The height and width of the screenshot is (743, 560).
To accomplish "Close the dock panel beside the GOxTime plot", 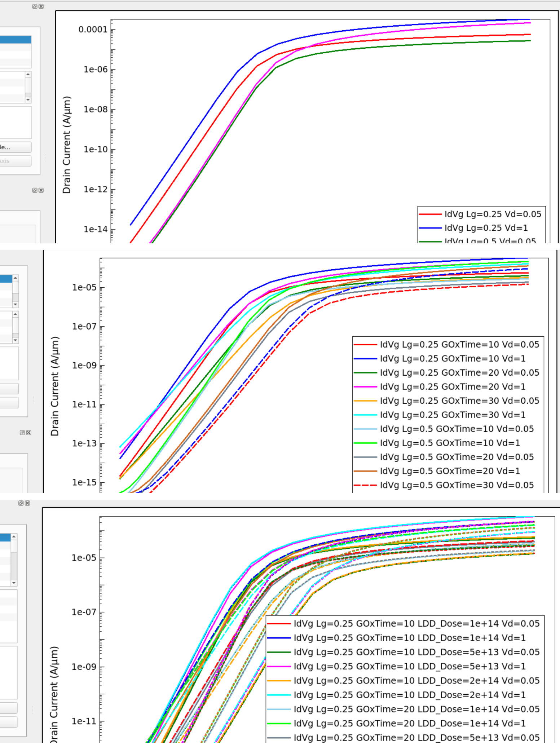I will tap(28, 433).
